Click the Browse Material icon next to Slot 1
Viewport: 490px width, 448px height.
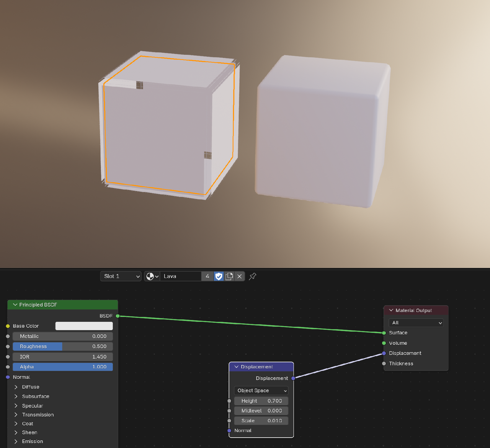tap(152, 276)
